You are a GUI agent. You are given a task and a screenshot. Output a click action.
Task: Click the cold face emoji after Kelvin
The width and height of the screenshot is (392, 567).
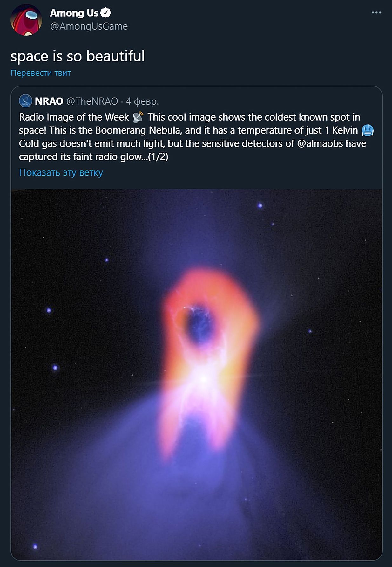368,130
